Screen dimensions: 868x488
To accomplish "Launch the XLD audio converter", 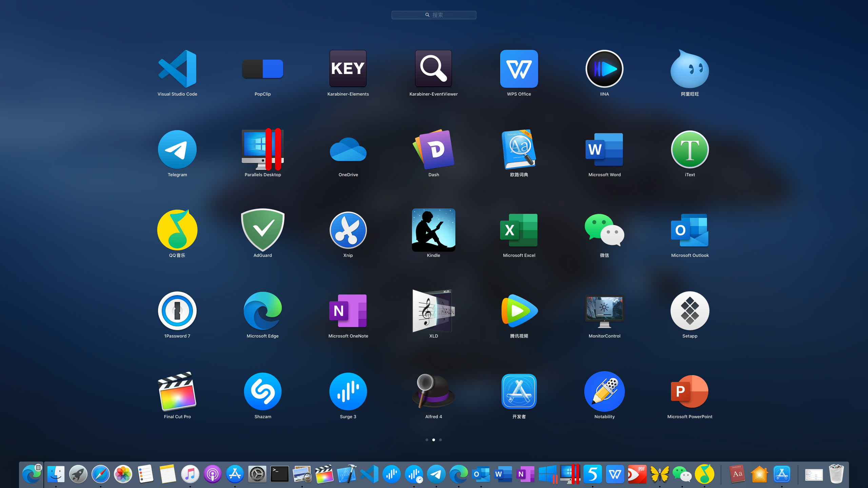I will click(x=434, y=311).
